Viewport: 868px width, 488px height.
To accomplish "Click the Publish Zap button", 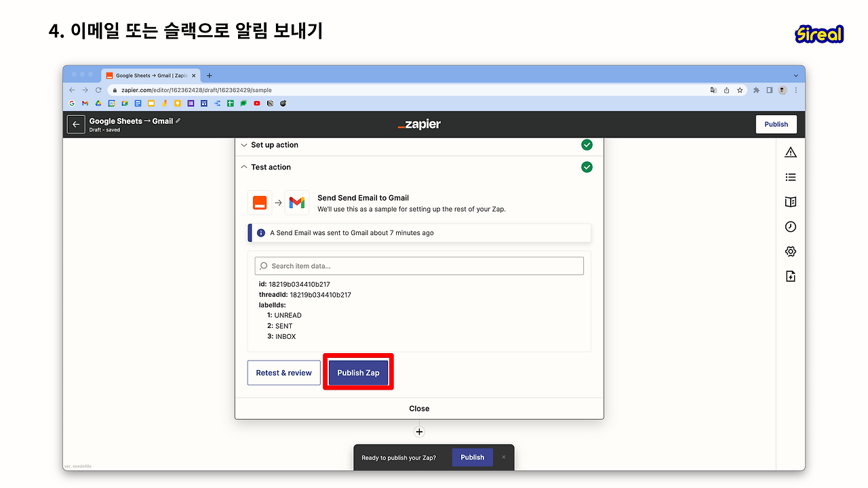I will pyautogui.click(x=358, y=373).
